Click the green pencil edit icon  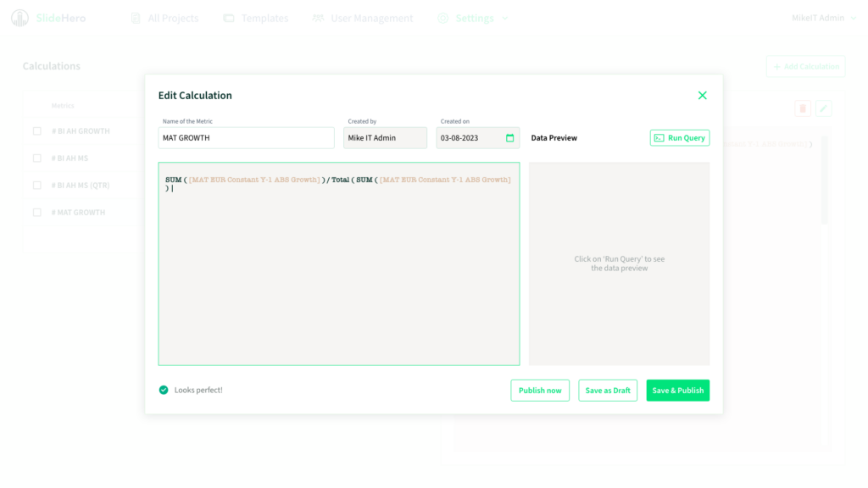[823, 108]
